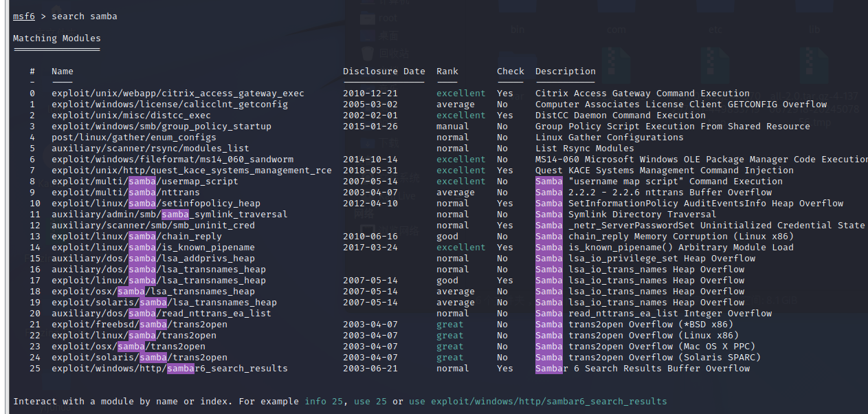Click the 'Description' column header
868x414 pixels.
pos(566,71)
